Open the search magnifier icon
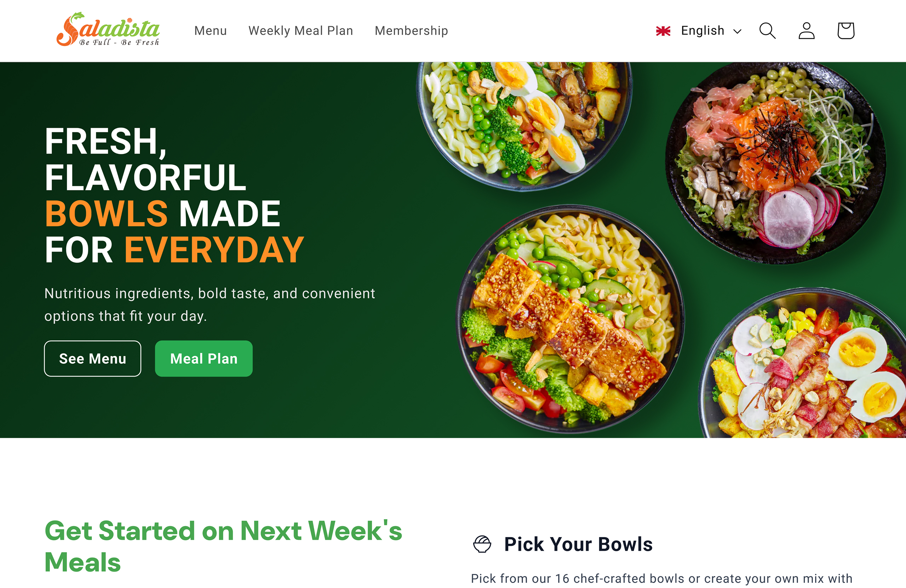 (767, 31)
